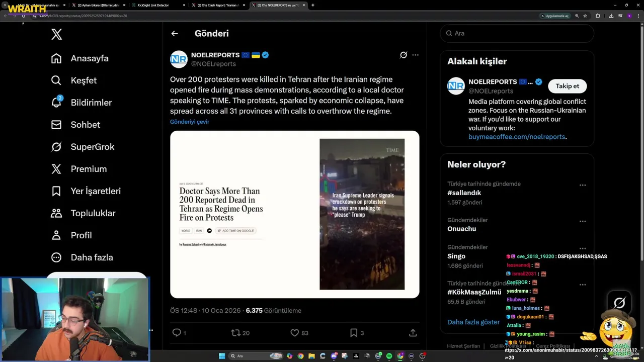This screenshot has height=362, width=644.
Task: Toggle bookmark icon showing 3
Action: (x=354, y=333)
